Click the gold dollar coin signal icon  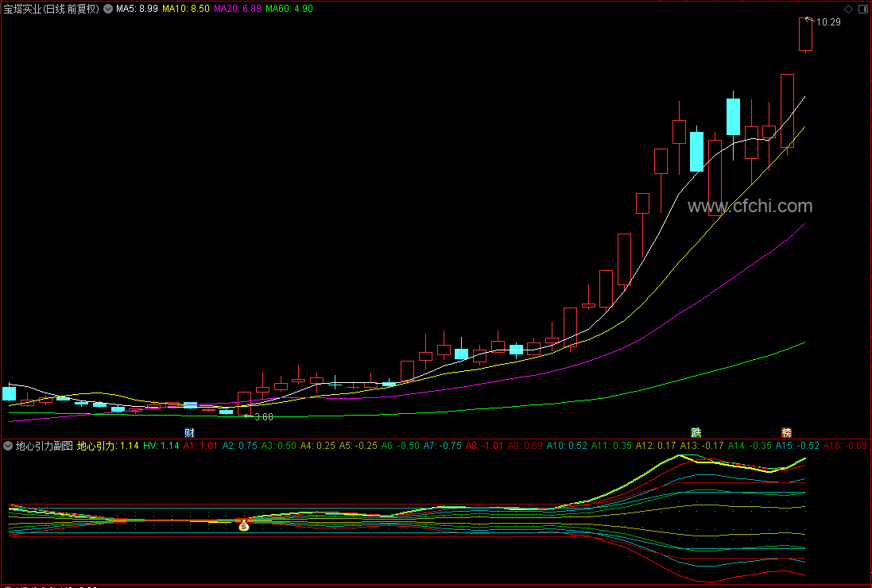243,525
